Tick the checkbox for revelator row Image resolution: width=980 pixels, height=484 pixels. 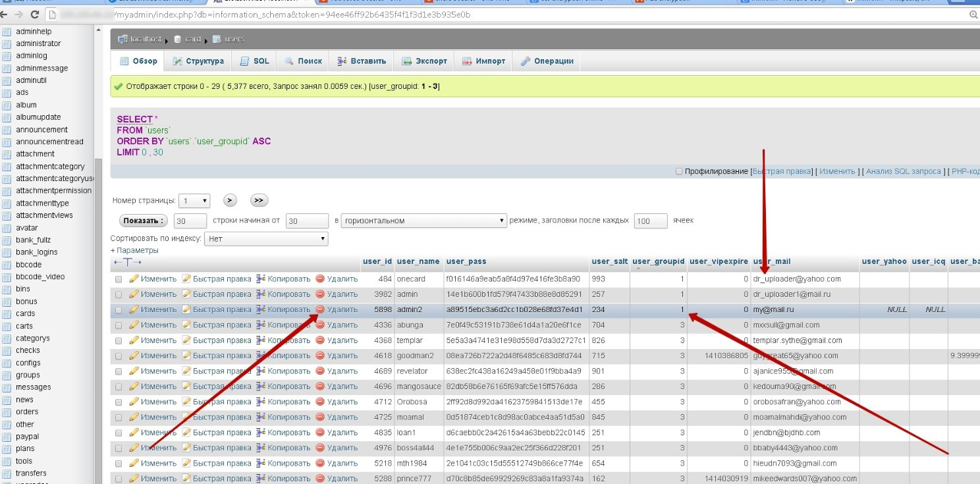pos(119,371)
